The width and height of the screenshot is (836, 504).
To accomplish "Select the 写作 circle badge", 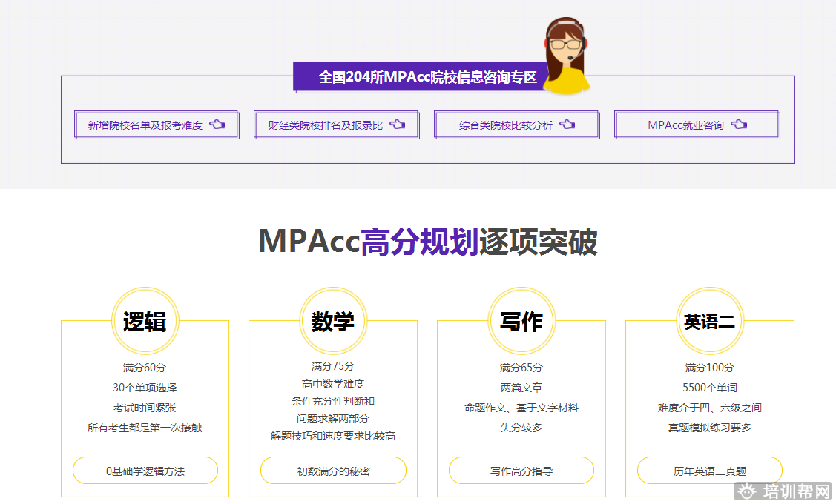I will pyautogui.click(x=521, y=321).
